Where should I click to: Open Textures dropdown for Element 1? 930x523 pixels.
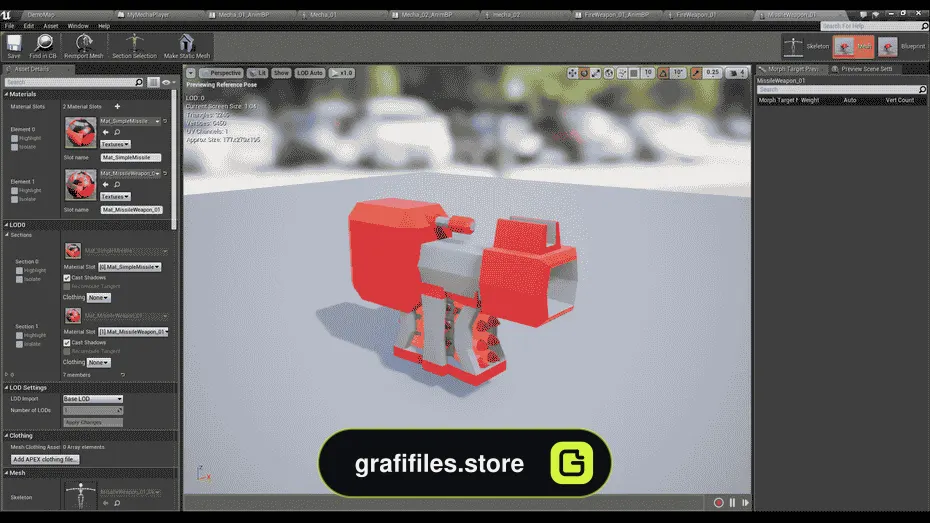115,196
